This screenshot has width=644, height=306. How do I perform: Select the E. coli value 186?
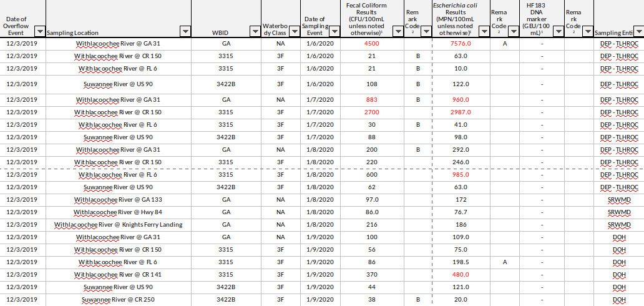click(461, 225)
